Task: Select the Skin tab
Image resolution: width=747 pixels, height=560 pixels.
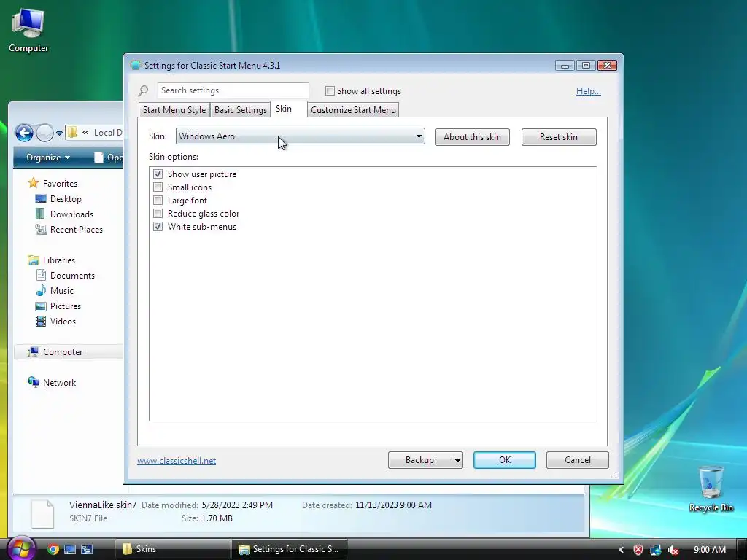Action: pos(288,109)
